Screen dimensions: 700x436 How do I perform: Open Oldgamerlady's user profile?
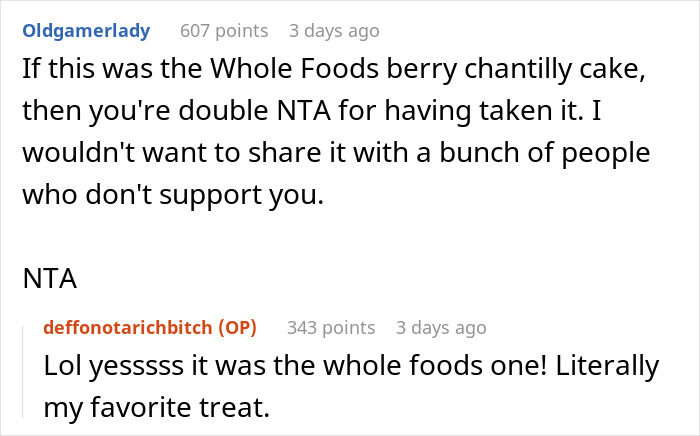pos(86,31)
